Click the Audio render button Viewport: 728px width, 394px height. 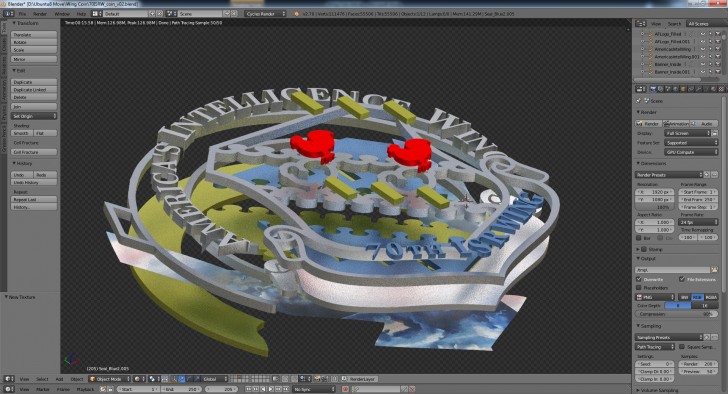704,124
